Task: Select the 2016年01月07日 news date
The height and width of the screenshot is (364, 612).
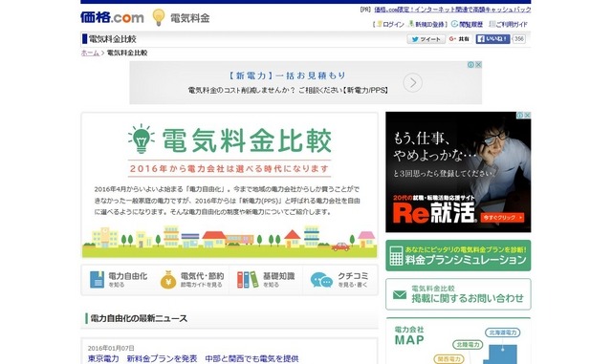Action: (x=111, y=348)
